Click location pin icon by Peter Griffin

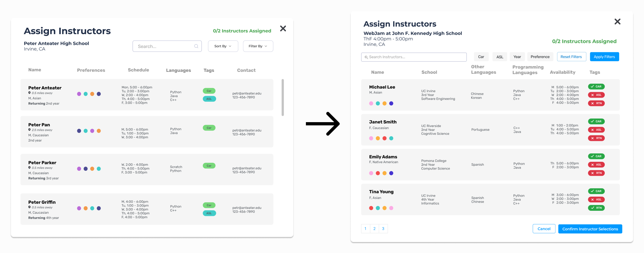[x=29, y=207]
